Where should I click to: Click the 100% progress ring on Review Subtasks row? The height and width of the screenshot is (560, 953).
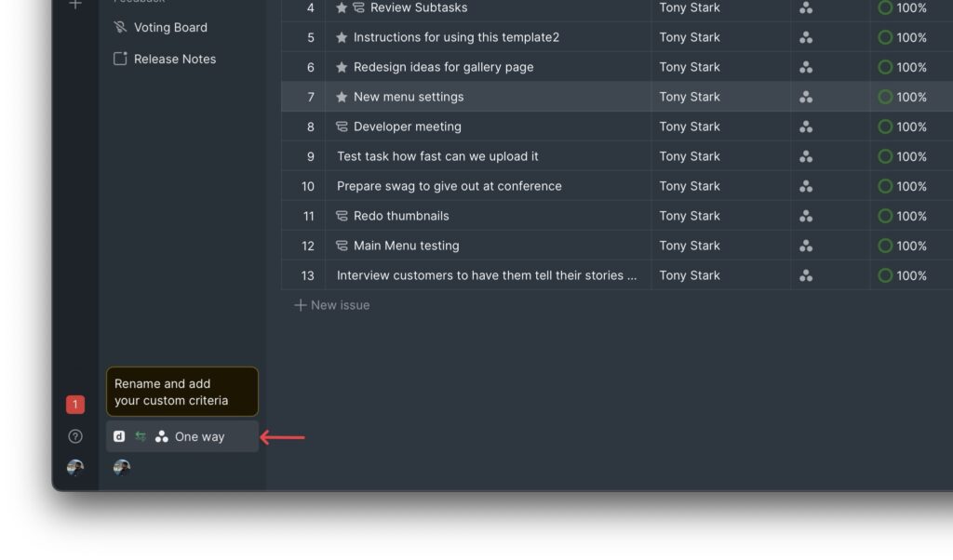884,7
